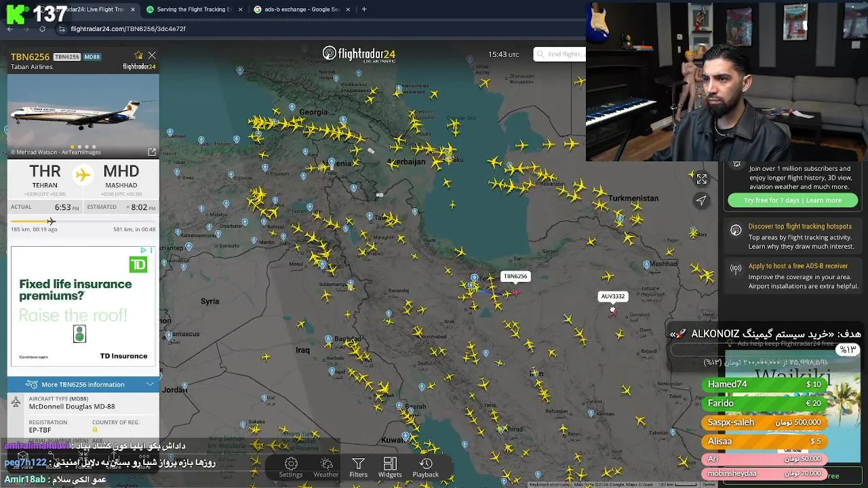This screenshot has width=868, height=488.
Task: Click the Find flights search field
Action: coord(560,54)
